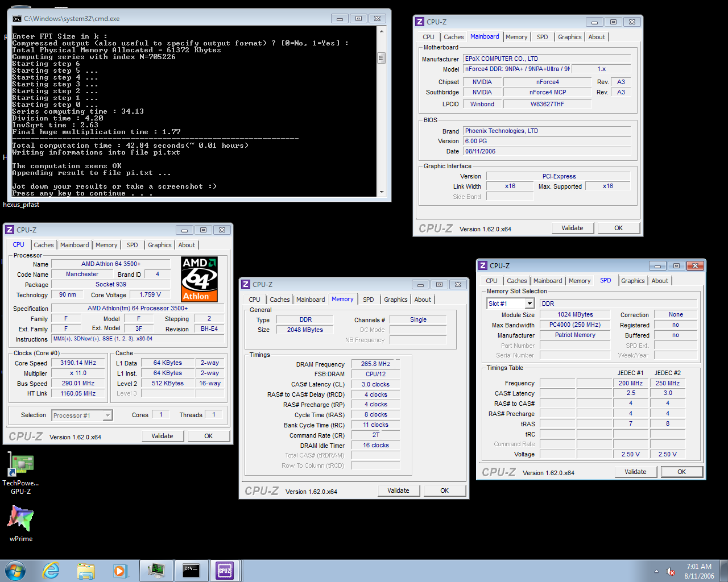Click the taskbar clock 7:01 AM
This screenshot has height=582, width=728.
(x=699, y=567)
